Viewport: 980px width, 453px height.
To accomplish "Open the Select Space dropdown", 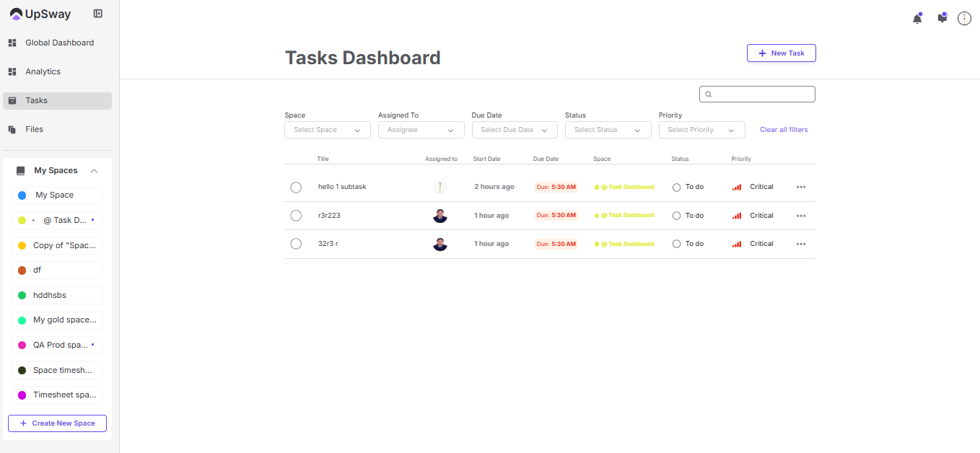I will point(327,130).
